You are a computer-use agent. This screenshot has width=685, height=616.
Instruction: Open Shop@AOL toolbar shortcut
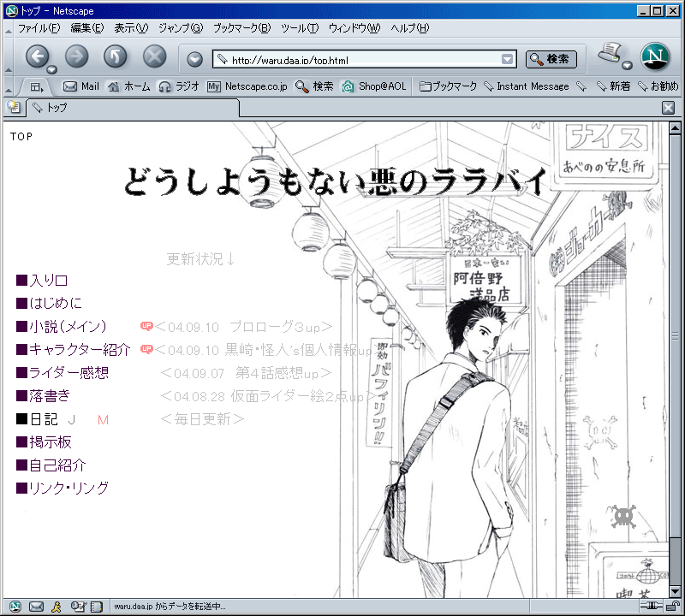[374, 86]
